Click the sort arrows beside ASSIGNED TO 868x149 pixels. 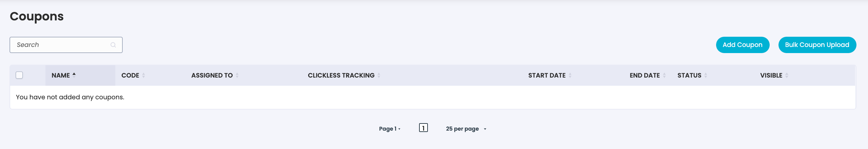point(237,75)
